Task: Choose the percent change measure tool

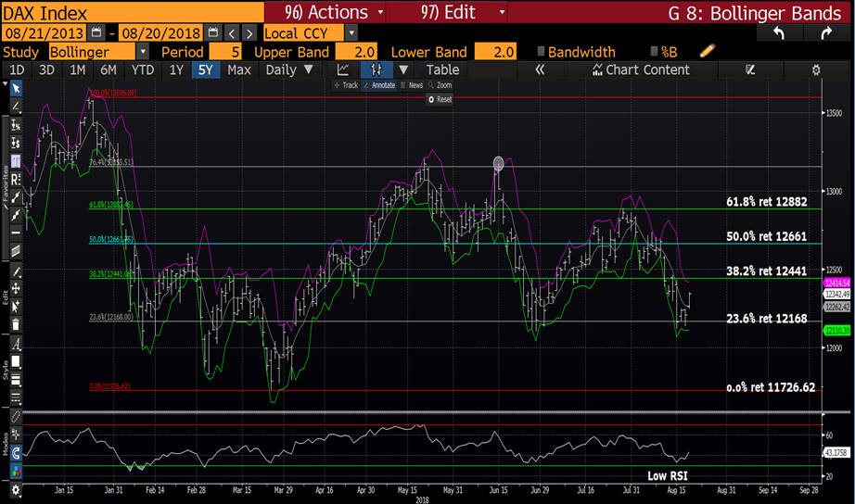Action: pos(16,125)
